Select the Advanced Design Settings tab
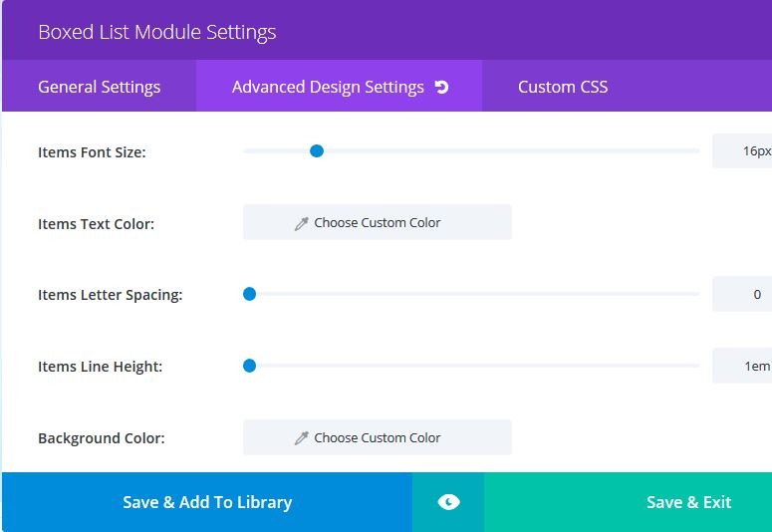This screenshot has height=532, width=772. (x=340, y=87)
